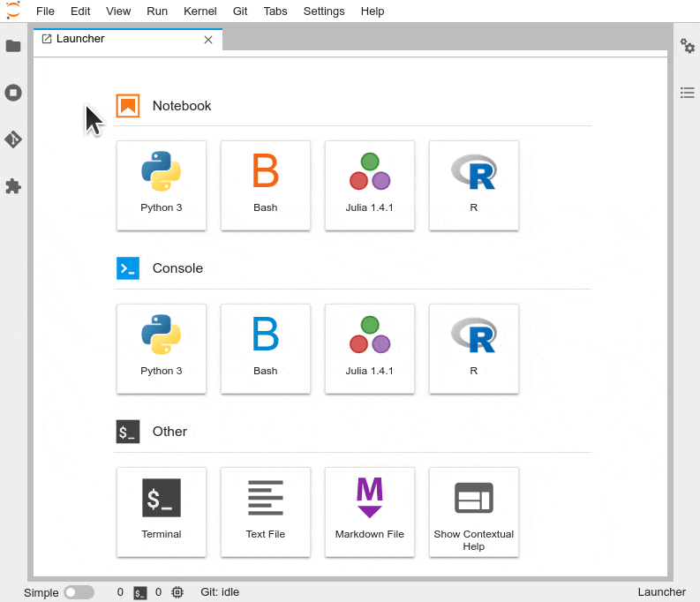Open the Tabs menu
Screen dimensions: 700x602
[275, 11]
